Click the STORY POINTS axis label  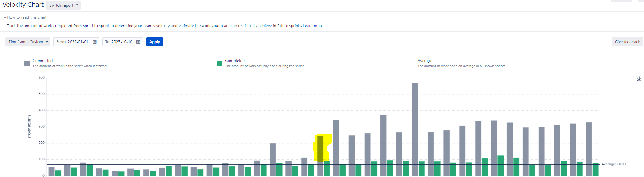click(x=30, y=127)
